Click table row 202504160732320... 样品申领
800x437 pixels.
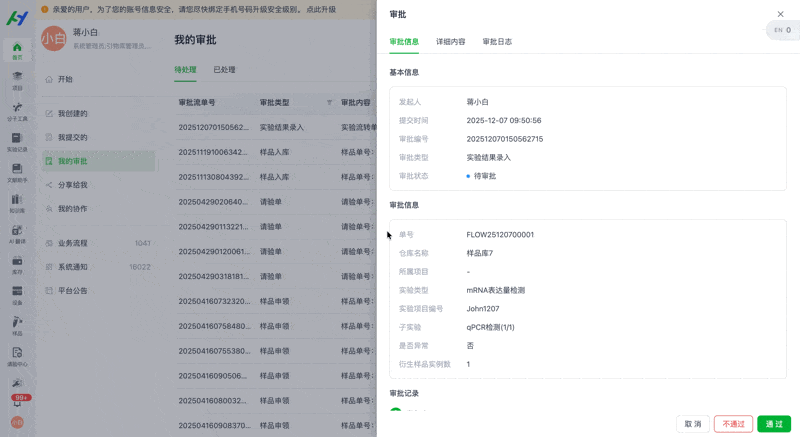pos(277,301)
